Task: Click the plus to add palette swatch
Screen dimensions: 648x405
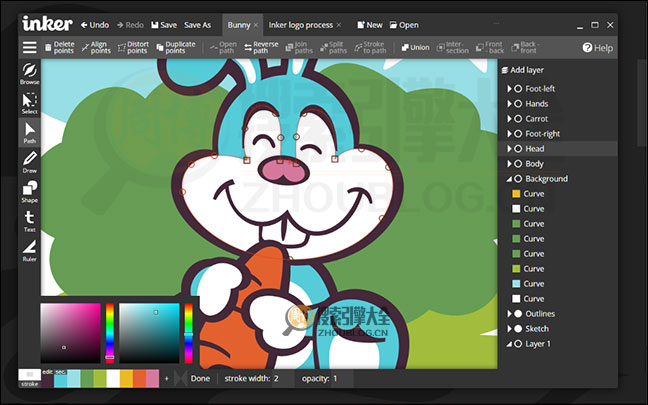Action: [167, 379]
